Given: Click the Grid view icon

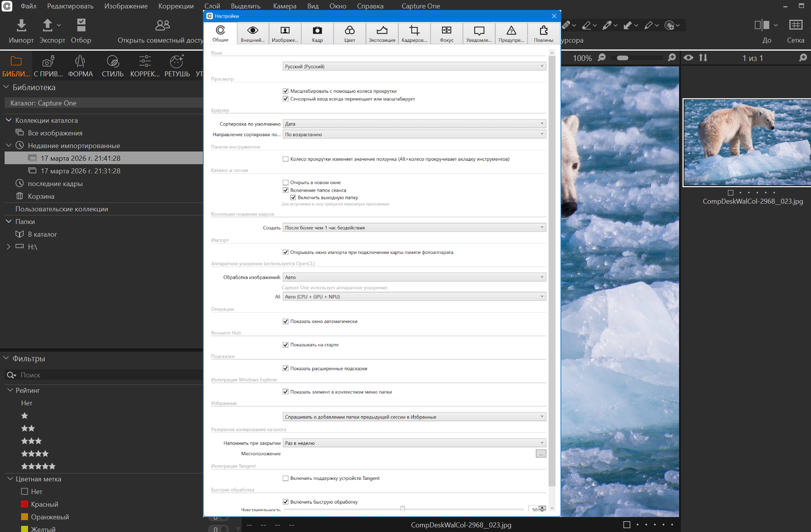Looking at the screenshot, I should tap(795, 26).
